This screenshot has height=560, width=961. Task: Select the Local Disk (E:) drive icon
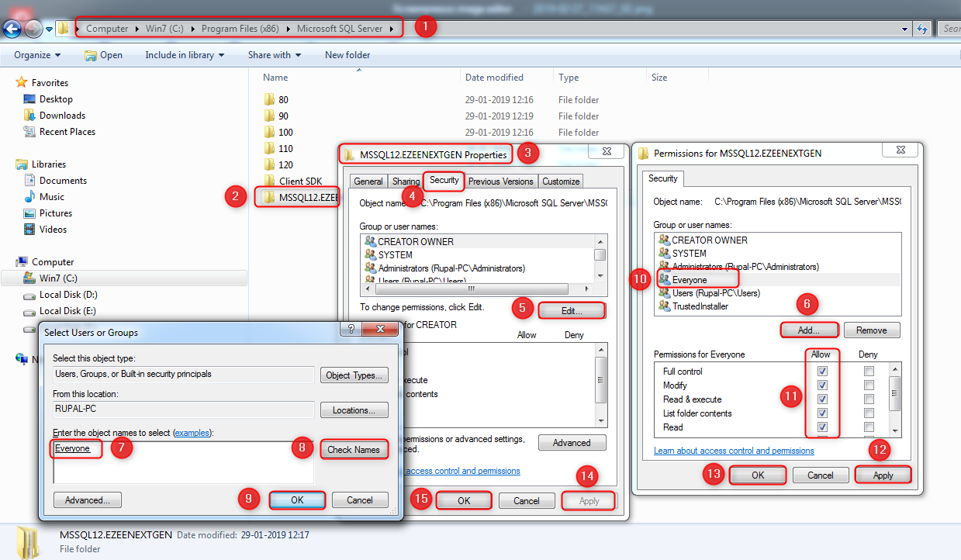coord(29,311)
